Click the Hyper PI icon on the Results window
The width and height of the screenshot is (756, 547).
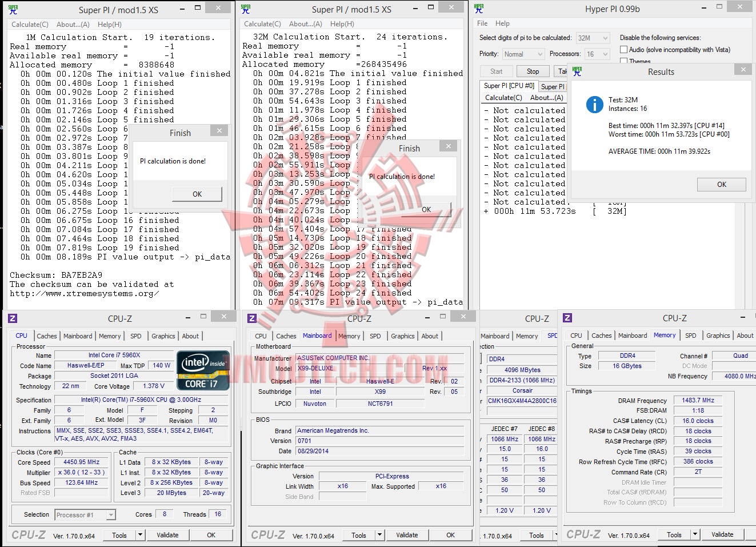coord(578,71)
